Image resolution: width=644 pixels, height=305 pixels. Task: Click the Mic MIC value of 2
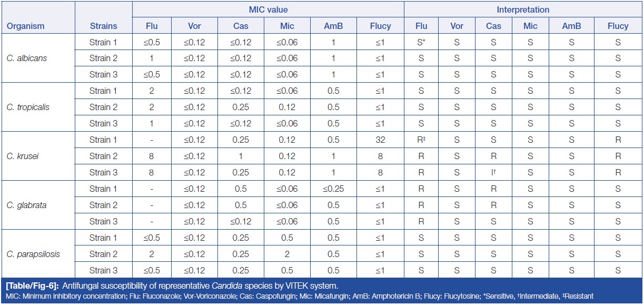288,254
